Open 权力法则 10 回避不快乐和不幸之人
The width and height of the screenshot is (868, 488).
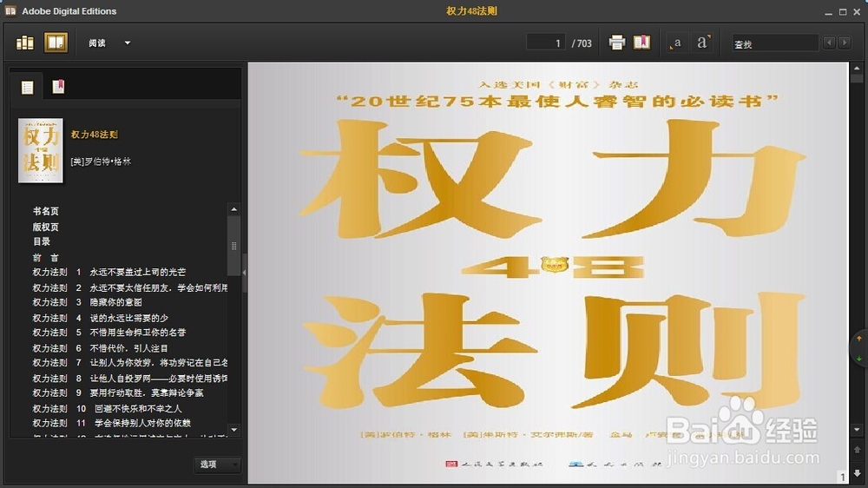(x=107, y=408)
